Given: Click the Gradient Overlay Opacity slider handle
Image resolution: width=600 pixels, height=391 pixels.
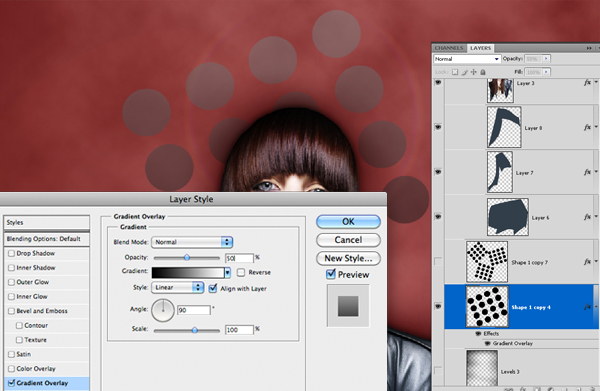Looking at the screenshot, I should [187, 257].
